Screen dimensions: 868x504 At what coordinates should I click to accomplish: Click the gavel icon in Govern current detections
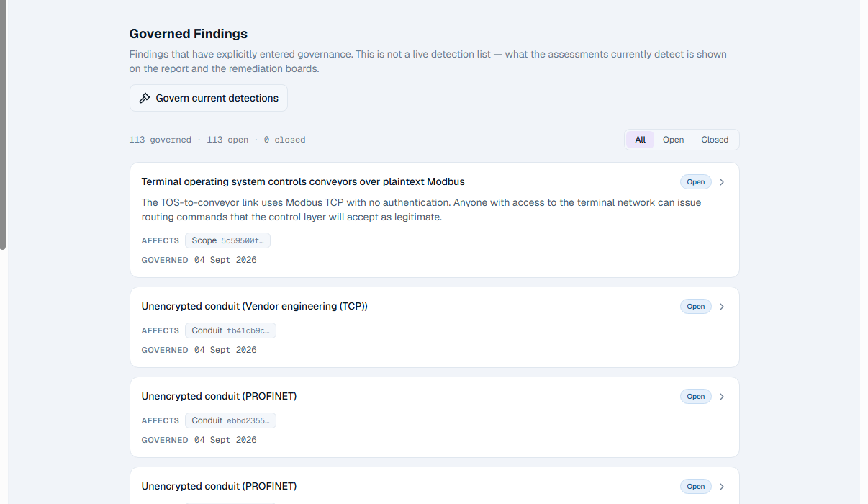pyautogui.click(x=145, y=98)
